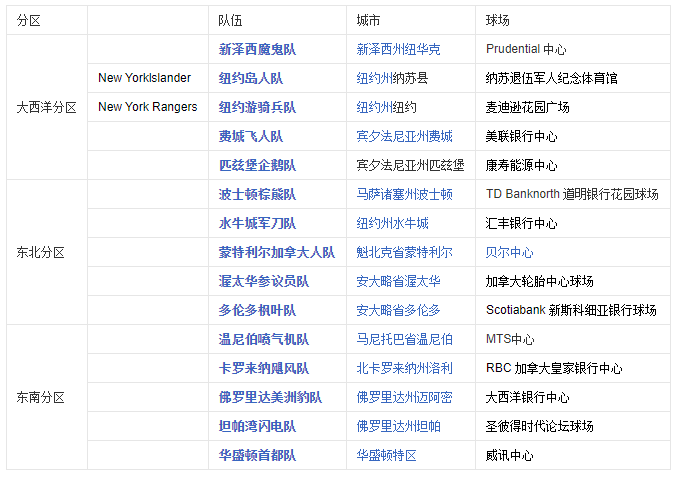The width and height of the screenshot is (677, 479).
Task: Select the New York Rangers text cell
Action: point(148,107)
